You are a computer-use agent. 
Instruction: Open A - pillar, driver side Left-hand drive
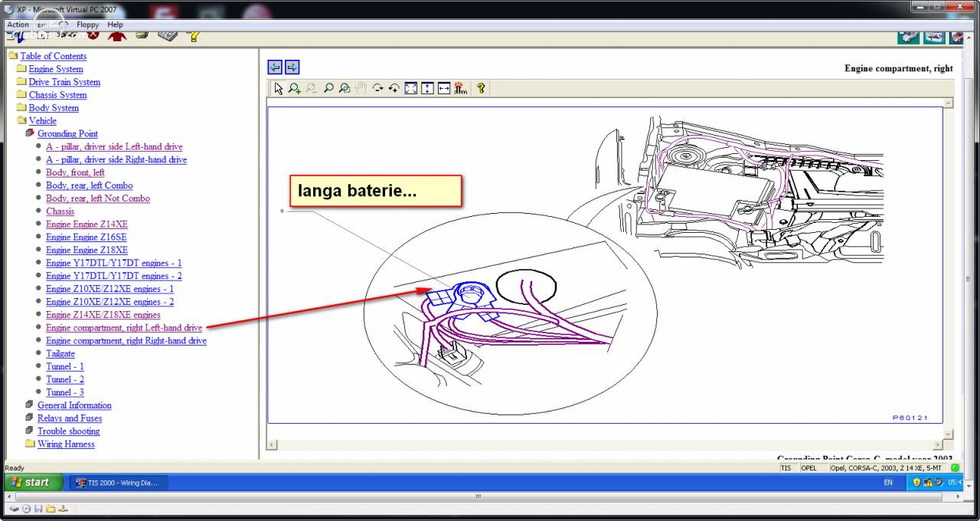[114, 146]
